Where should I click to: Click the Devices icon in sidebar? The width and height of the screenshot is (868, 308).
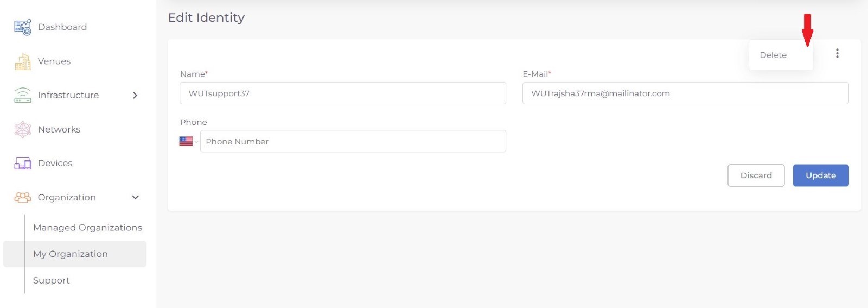[x=23, y=164]
